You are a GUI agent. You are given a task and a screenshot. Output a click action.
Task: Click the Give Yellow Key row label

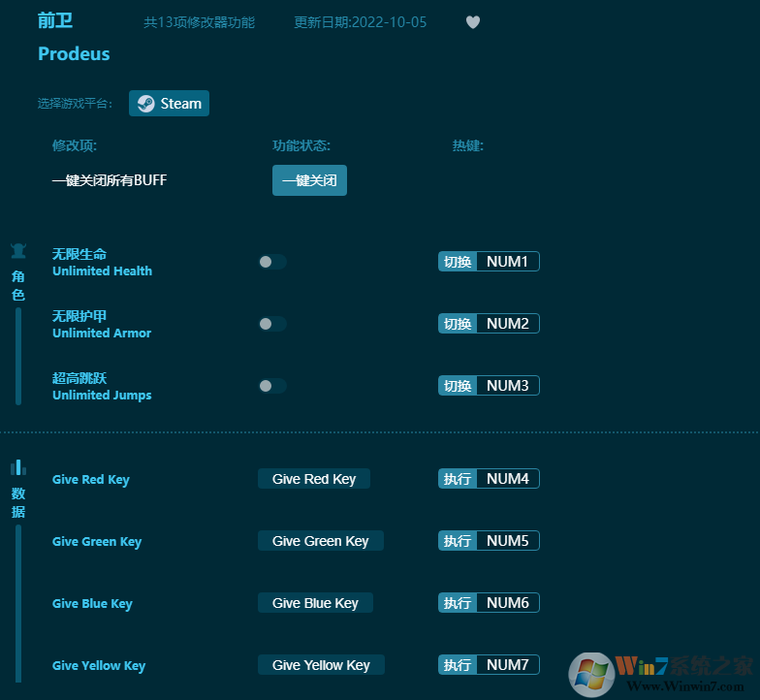click(x=99, y=665)
